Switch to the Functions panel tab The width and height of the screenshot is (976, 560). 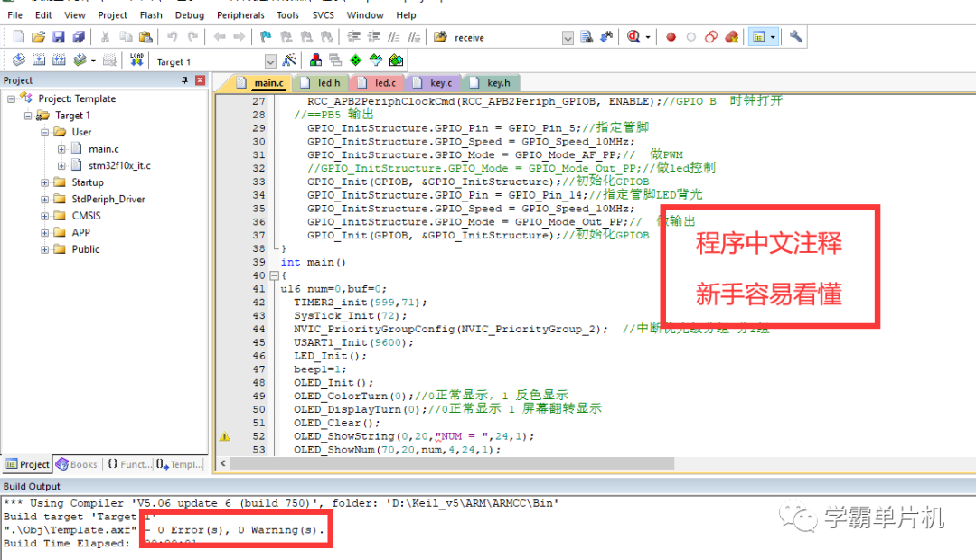click(x=129, y=464)
